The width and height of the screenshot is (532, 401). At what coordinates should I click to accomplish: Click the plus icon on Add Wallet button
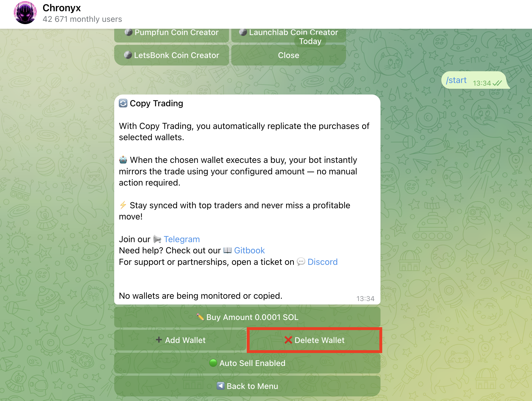point(159,340)
